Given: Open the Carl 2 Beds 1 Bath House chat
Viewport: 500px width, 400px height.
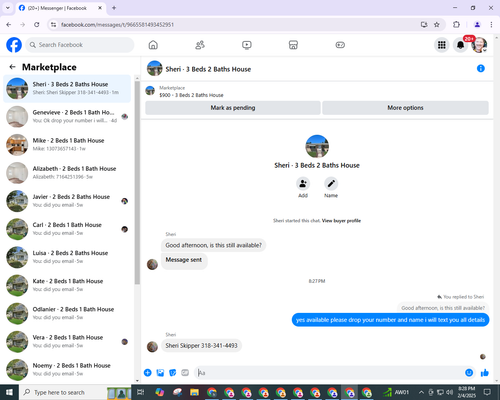Looking at the screenshot, I should [67, 229].
